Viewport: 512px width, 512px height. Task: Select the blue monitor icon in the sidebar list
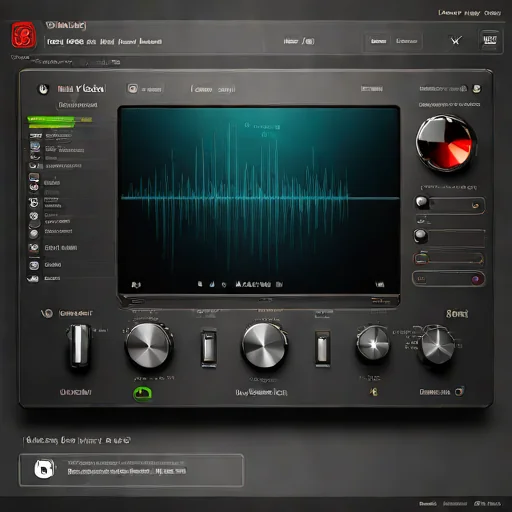click(35, 146)
